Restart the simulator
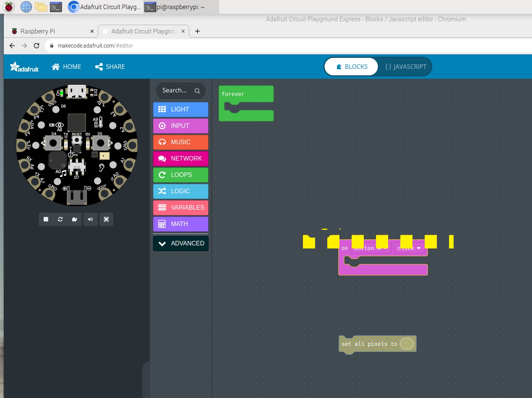This screenshot has width=532, height=398. [60, 219]
